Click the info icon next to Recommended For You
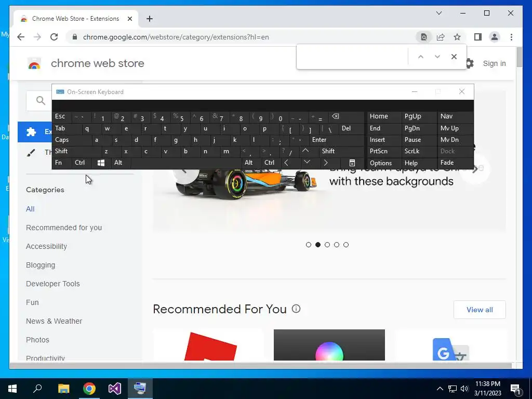Image resolution: width=532 pixels, height=399 pixels. pos(296,309)
